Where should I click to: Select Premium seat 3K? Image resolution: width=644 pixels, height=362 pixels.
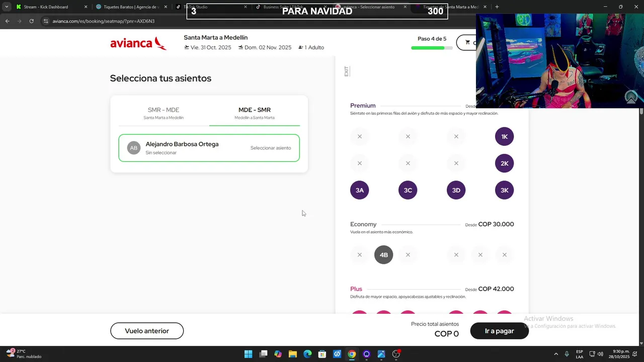[504, 190]
